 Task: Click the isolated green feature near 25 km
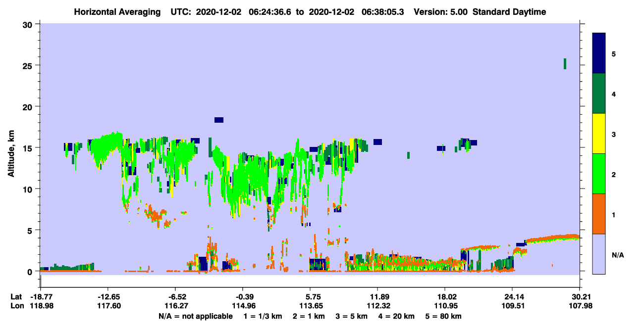[565, 64]
